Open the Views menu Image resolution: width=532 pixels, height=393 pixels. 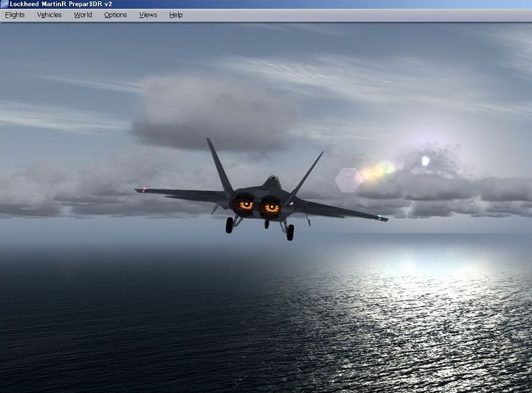pyautogui.click(x=148, y=15)
